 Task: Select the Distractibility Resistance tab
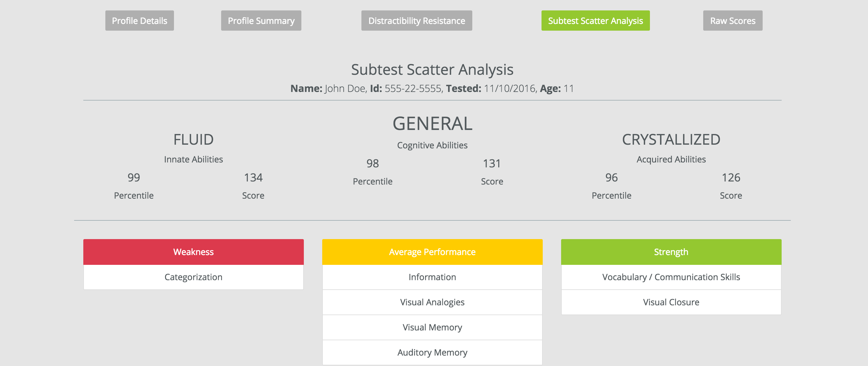click(416, 21)
